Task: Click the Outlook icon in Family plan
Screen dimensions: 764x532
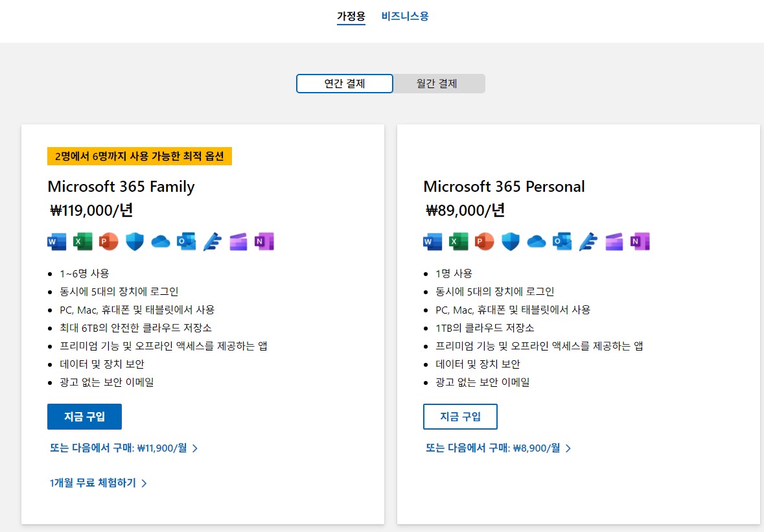Action: (x=186, y=242)
